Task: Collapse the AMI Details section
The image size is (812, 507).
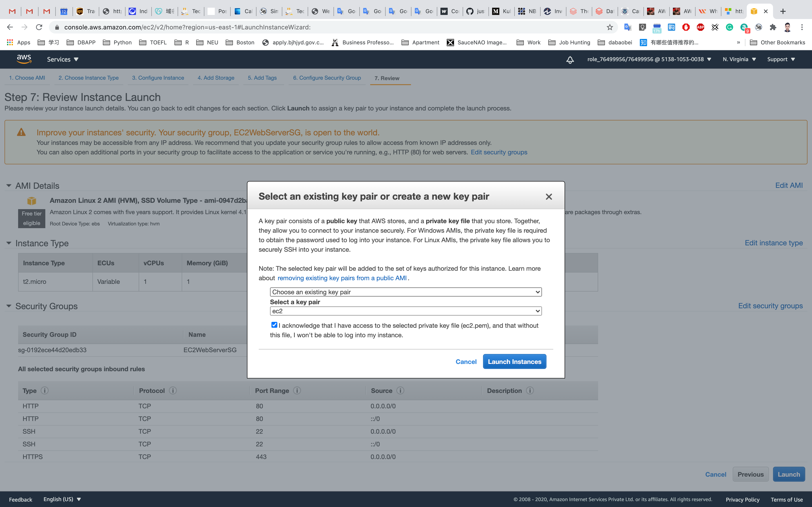Action: (x=9, y=185)
